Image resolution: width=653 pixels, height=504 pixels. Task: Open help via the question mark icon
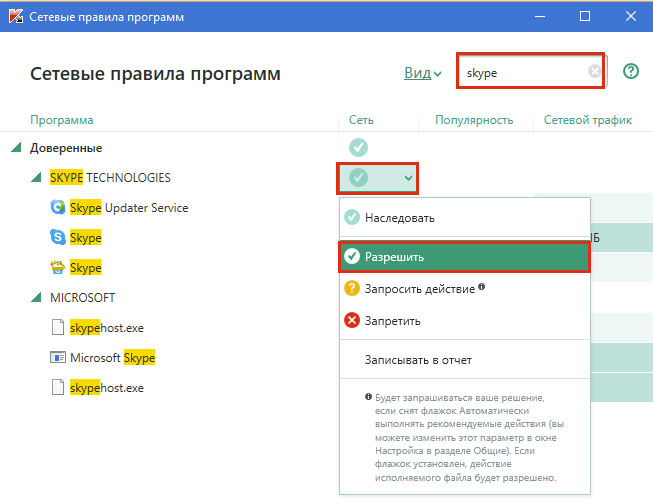point(631,71)
